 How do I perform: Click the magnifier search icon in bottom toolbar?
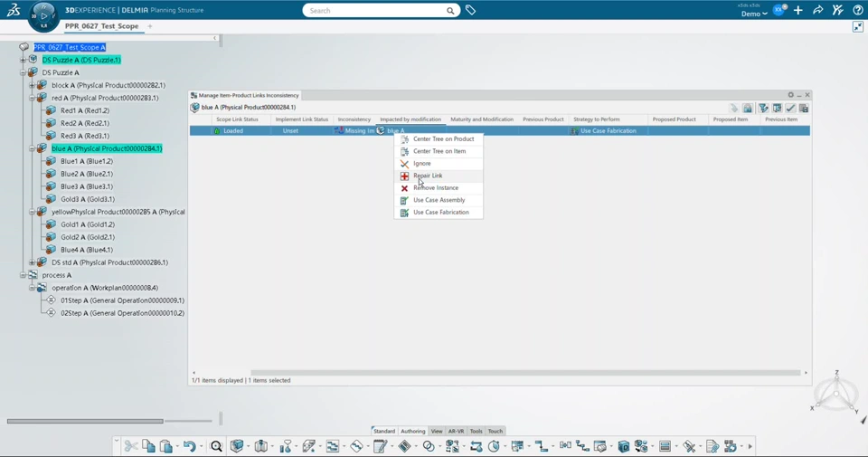tap(216, 446)
